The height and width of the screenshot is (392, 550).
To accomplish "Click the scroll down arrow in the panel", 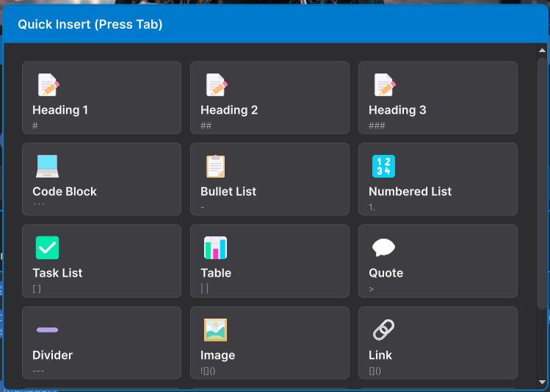I will tap(542, 382).
